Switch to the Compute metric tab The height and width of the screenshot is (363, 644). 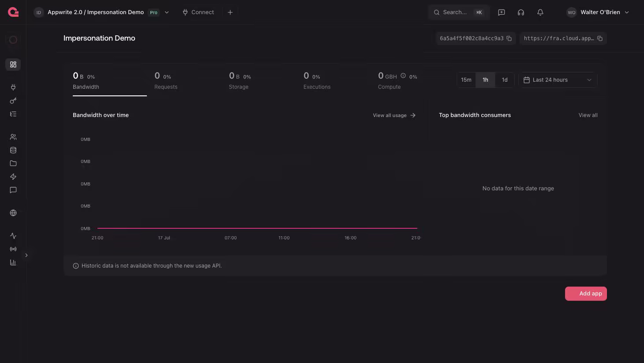click(x=397, y=81)
